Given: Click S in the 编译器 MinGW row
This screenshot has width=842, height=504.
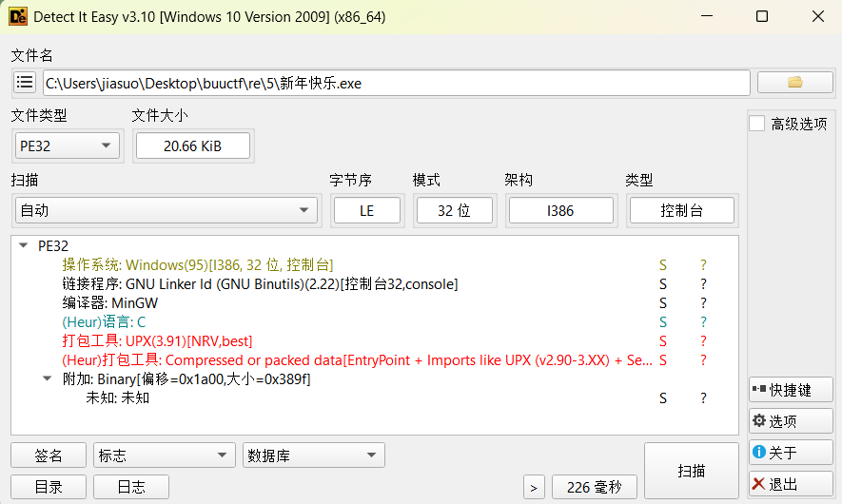Looking at the screenshot, I should 663,303.
